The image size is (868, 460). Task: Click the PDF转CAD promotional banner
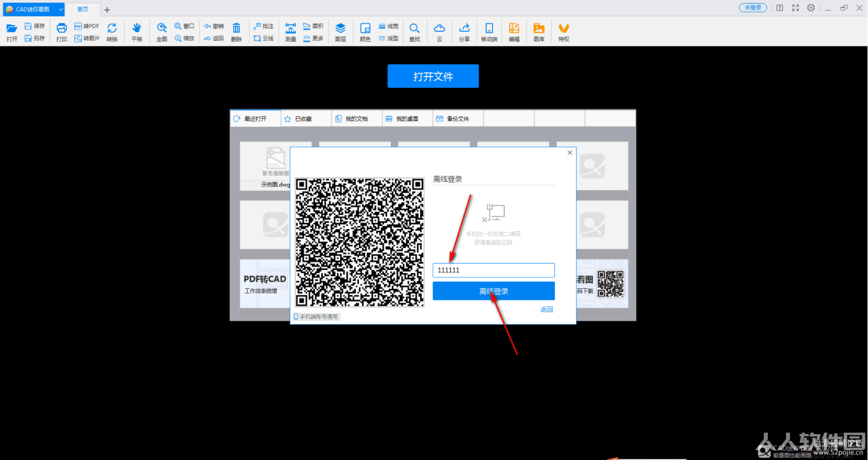point(265,284)
